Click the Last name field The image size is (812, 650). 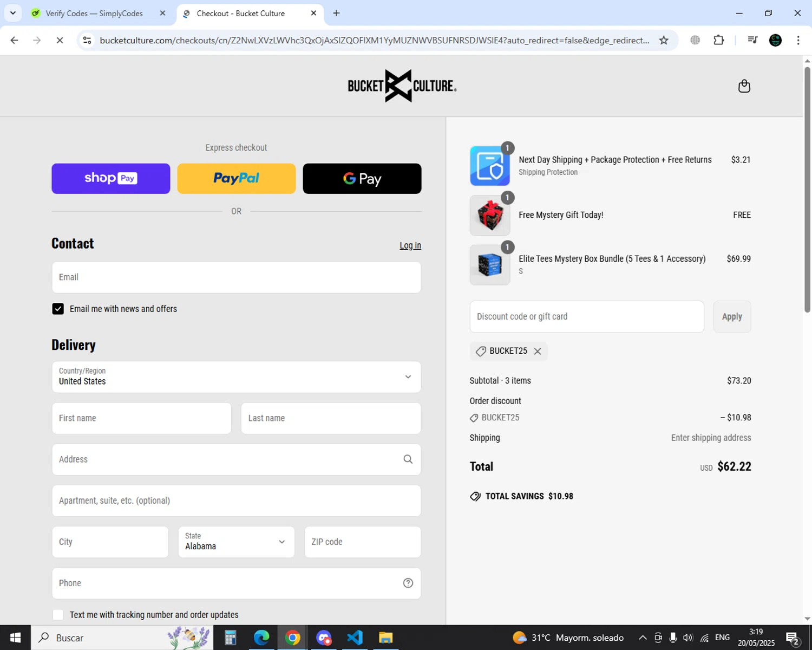tap(331, 418)
